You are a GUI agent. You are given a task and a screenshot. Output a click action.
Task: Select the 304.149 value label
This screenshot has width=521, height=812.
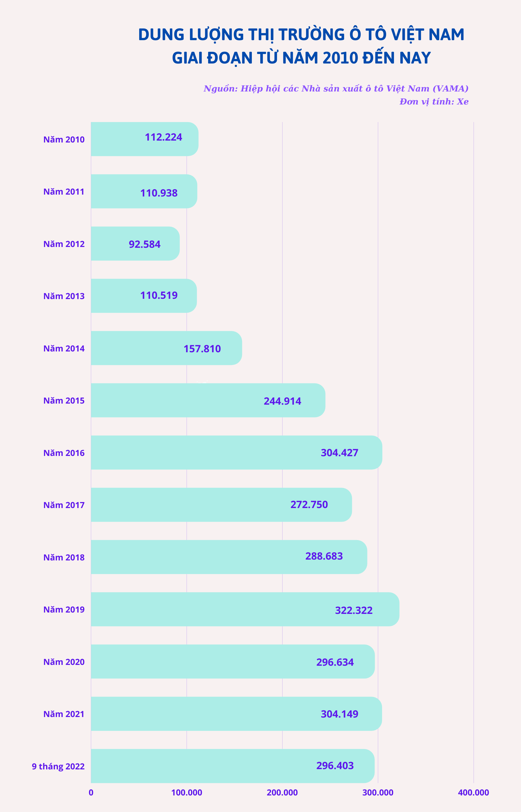[339, 714]
